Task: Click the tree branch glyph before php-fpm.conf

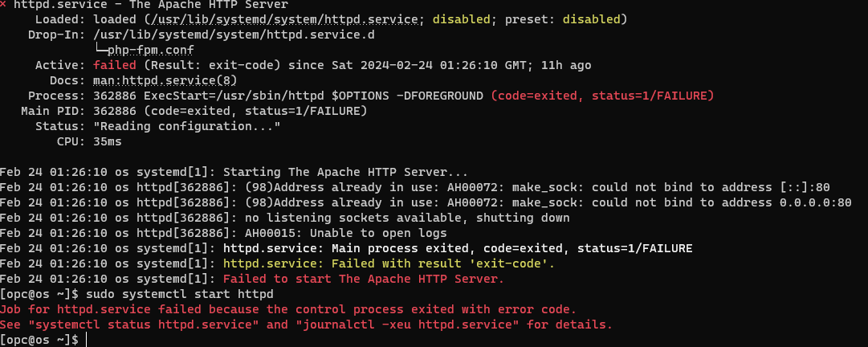Action: (x=101, y=50)
